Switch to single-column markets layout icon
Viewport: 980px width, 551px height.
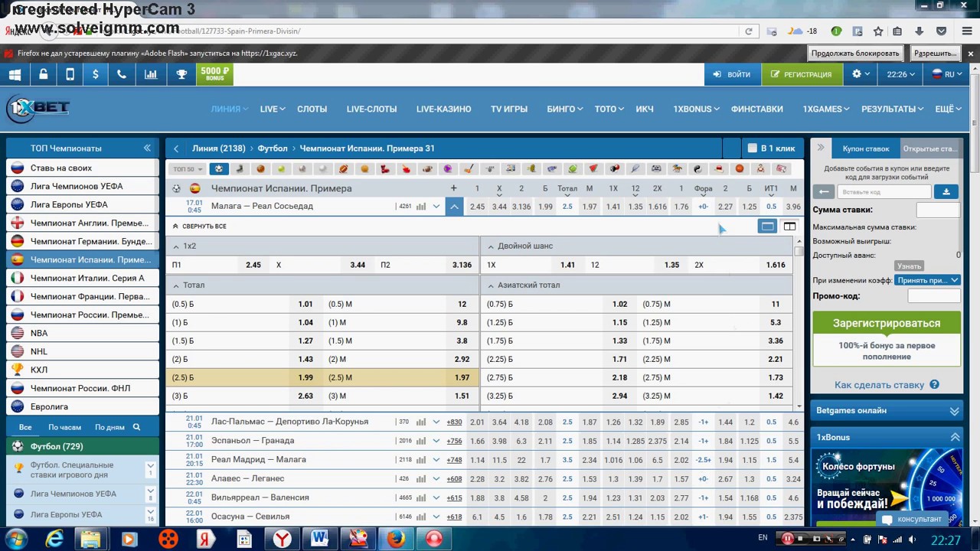[767, 226]
